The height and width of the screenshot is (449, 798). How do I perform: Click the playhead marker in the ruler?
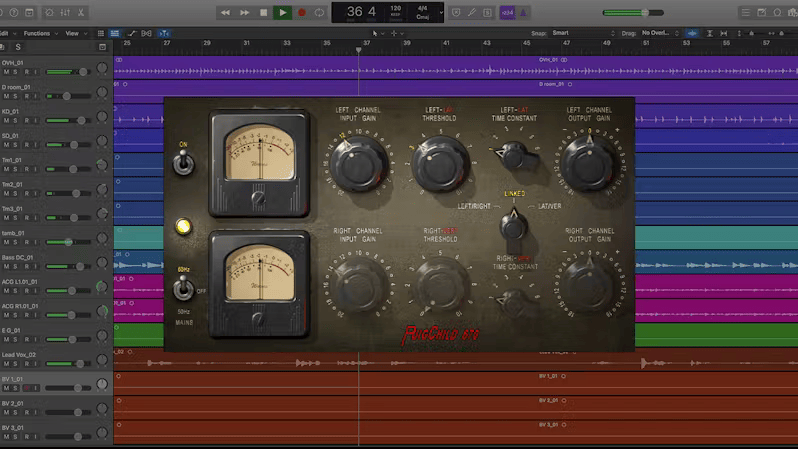[358, 50]
